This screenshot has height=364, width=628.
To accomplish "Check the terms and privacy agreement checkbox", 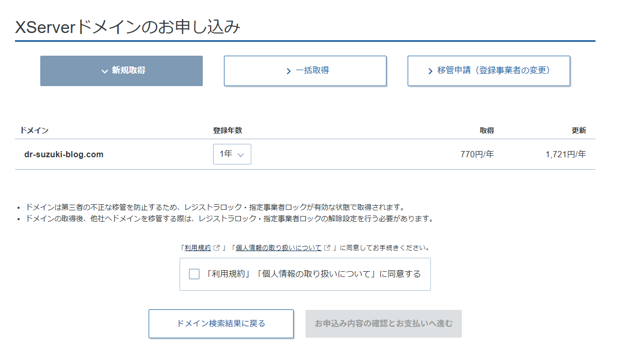I will click(x=194, y=274).
